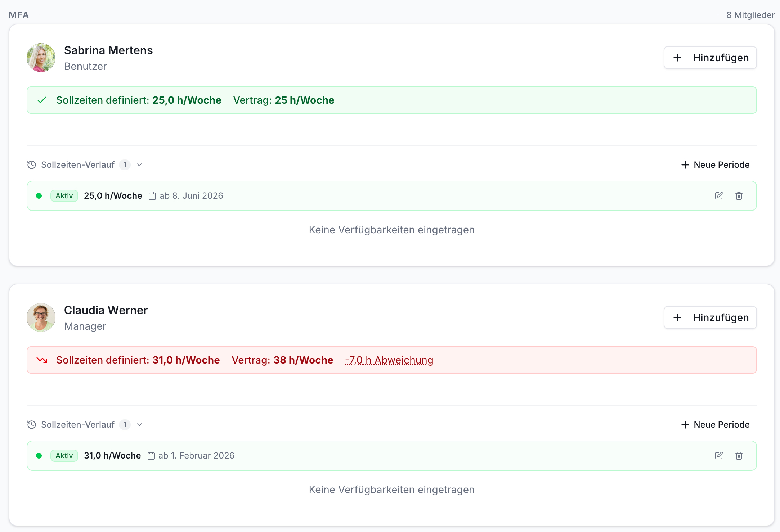This screenshot has width=780, height=532.
Task: Open Claudia Werner's profile photo
Action: [41, 317]
